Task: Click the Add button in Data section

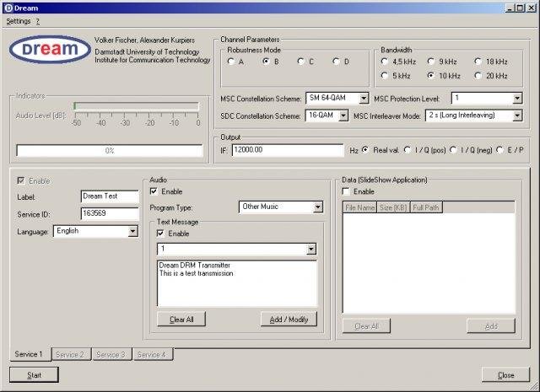Action: 491,326
